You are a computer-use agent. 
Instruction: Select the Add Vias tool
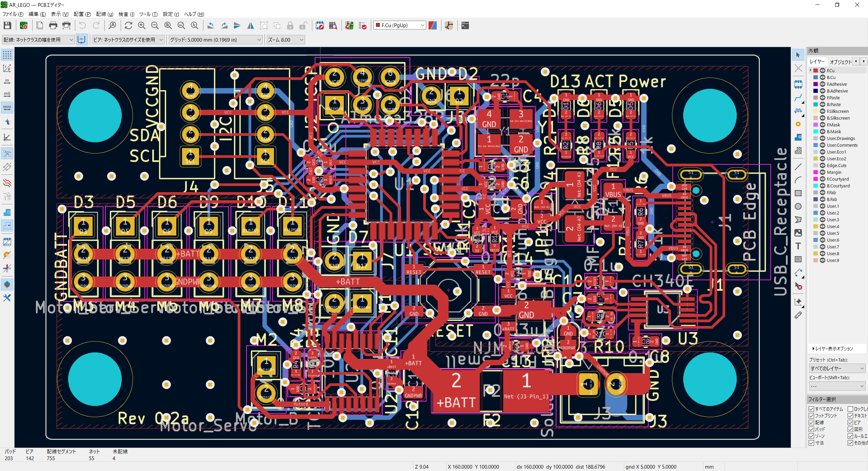(x=798, y=124)
